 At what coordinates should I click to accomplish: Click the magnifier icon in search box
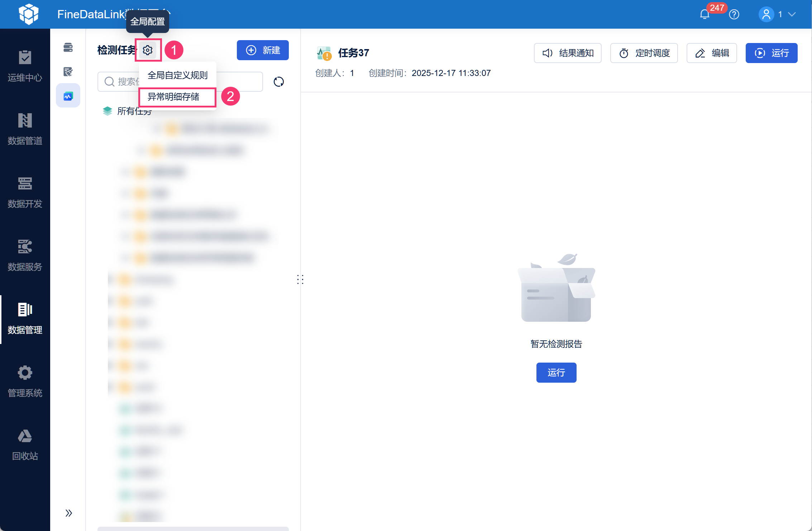109,82
